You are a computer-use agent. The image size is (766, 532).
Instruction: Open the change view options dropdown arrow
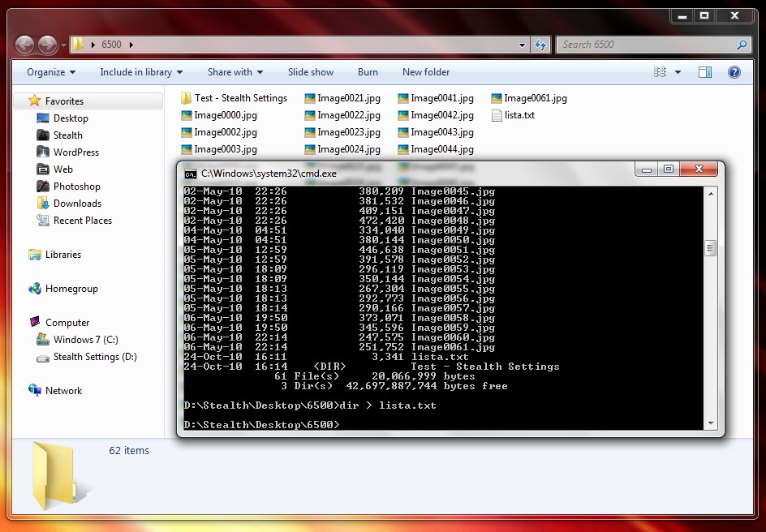click(678, 72)
